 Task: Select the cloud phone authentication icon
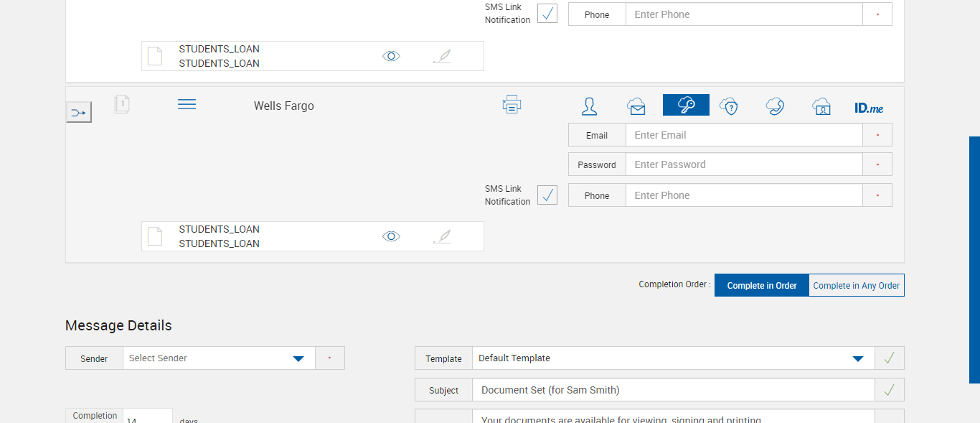775,106
